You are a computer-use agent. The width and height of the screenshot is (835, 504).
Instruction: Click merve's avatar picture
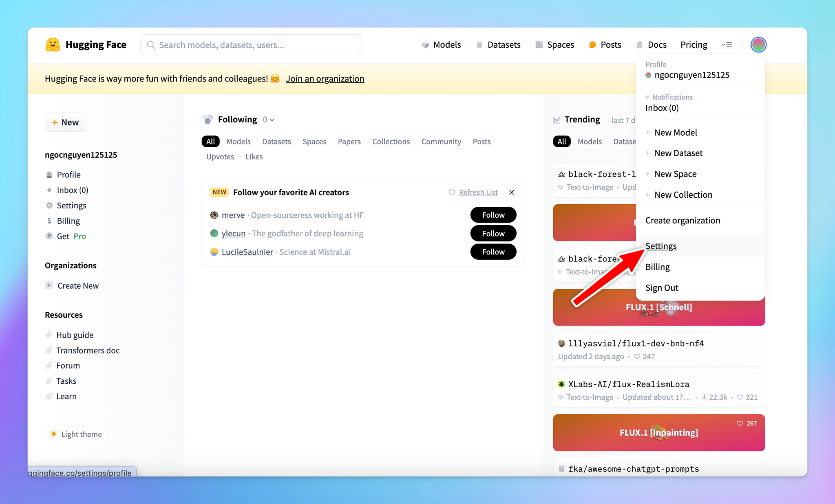click(214, 215)
